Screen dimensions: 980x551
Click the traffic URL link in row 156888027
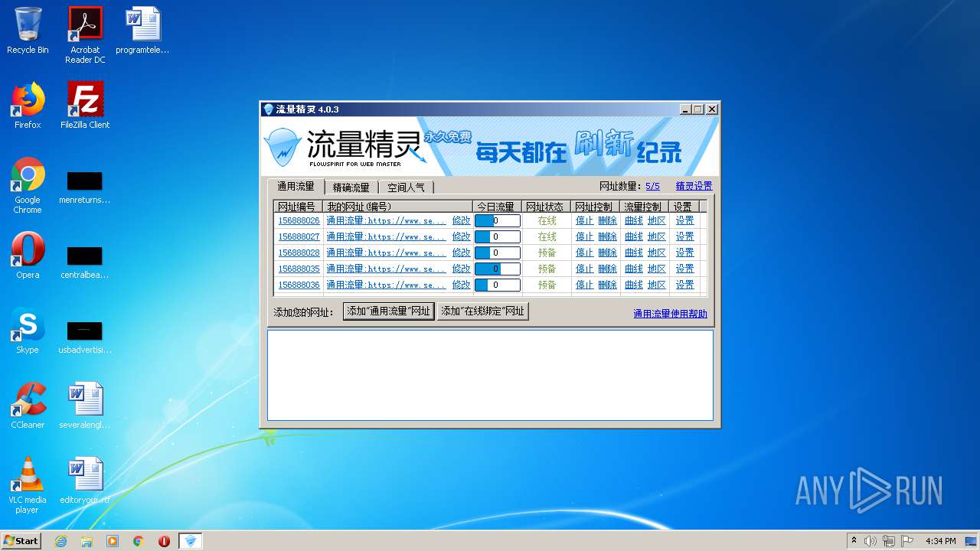coord(386,236)
